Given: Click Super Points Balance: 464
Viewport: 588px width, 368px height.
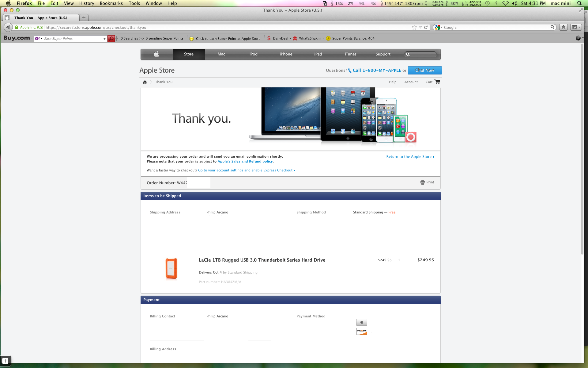Looking at the screenshot, I should 353,38.
